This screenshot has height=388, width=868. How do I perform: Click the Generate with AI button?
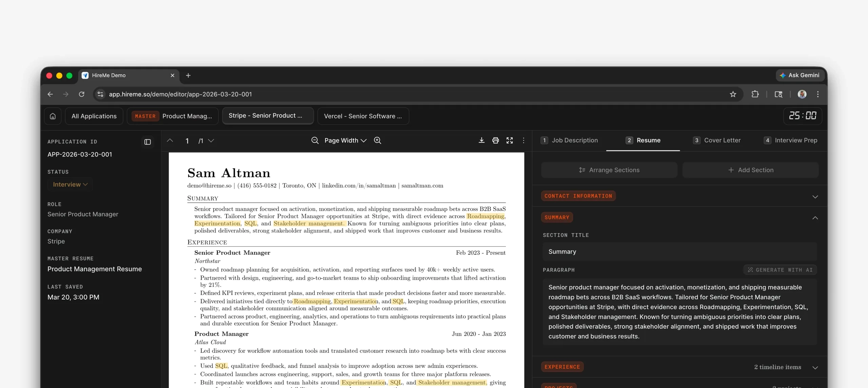[x=780, y=269]
